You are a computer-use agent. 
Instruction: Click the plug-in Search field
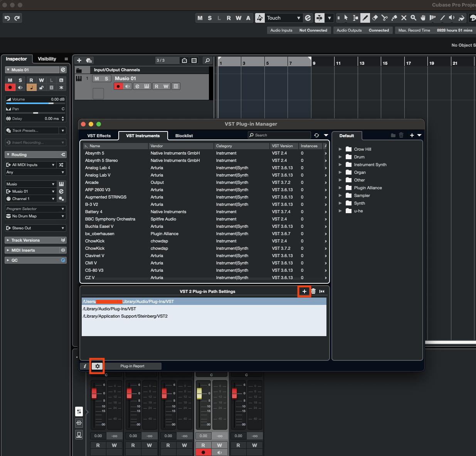(279, 135)
